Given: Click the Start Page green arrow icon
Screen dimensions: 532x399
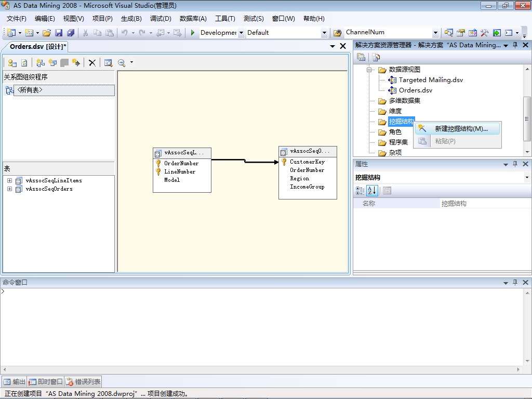Looking at the screenshot, I should [x=497, y=33].
